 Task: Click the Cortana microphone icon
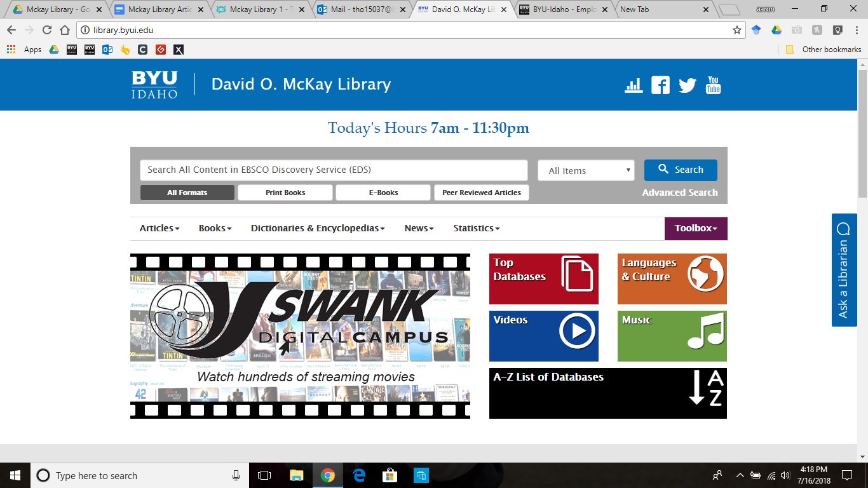pyautogui.click(x=236, y=475)
